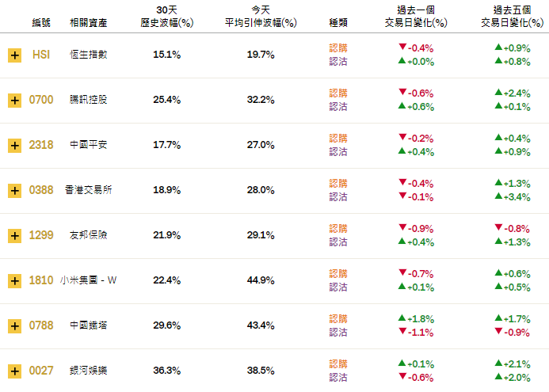
Task: Expand the 1810 小米集團 row
Action: (x=15, y=281)
